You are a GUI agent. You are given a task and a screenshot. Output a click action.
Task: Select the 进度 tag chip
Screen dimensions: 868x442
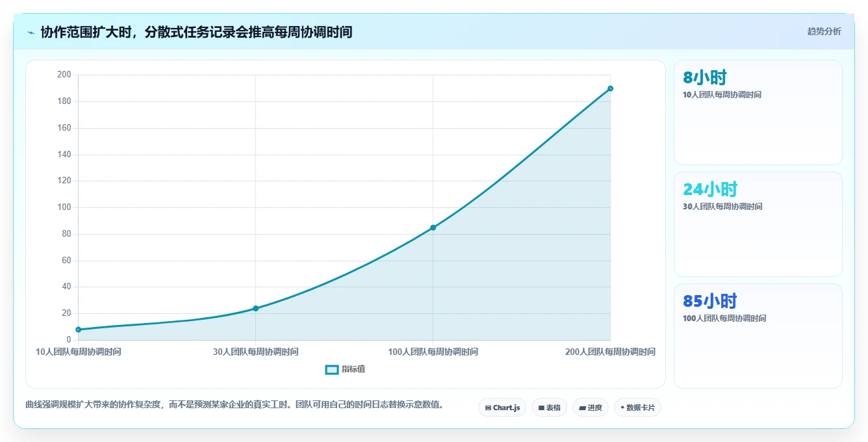pyautogui.click(x=590, y=408)
